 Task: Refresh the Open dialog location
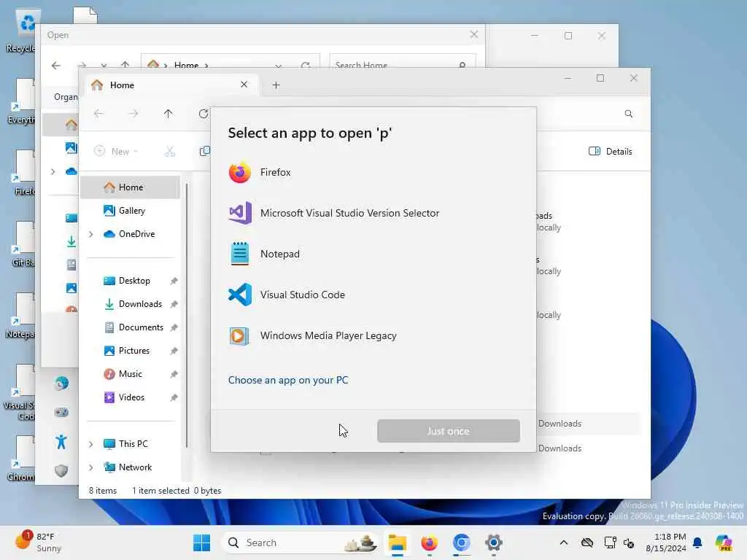[x=306, y=65]
